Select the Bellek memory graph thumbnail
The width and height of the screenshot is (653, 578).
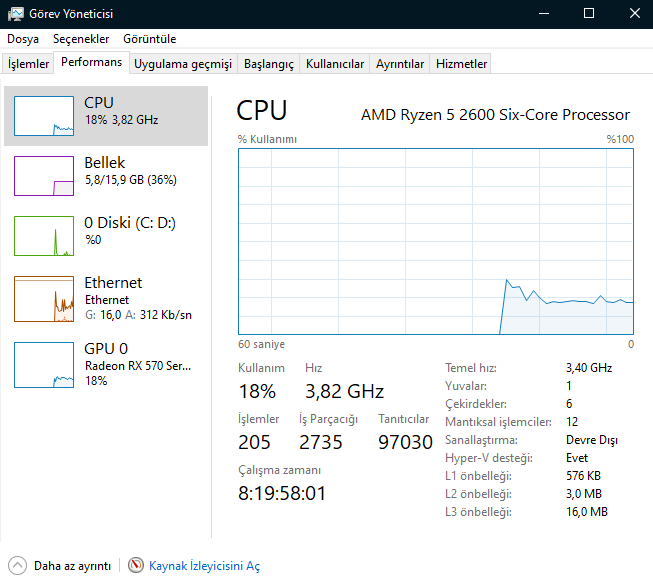coord(44,175)
